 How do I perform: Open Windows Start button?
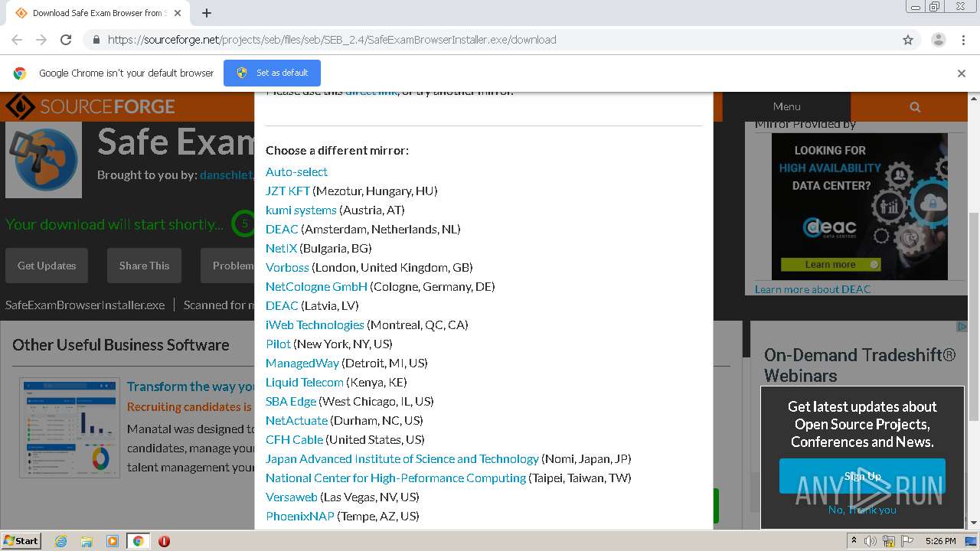click(x=21, y=540)
